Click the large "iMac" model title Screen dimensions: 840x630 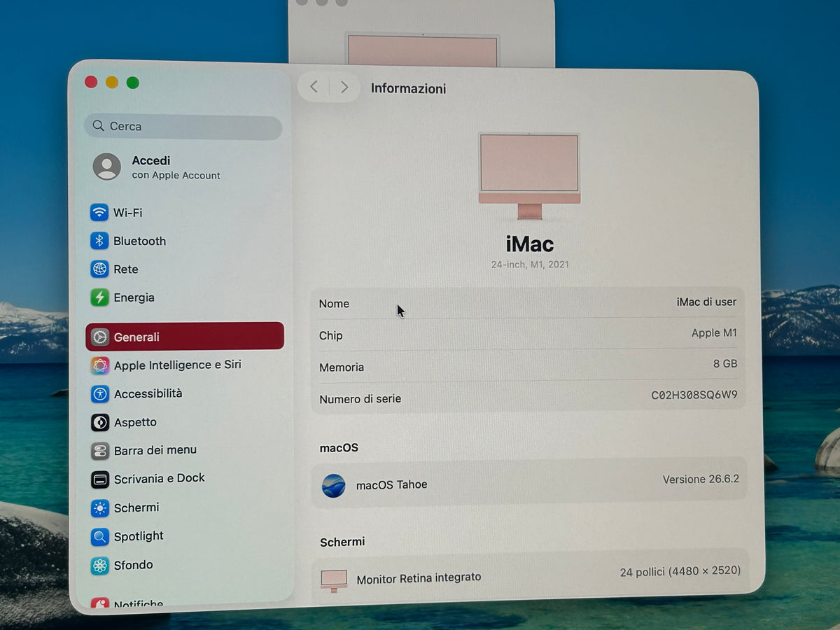click(530, 244)
